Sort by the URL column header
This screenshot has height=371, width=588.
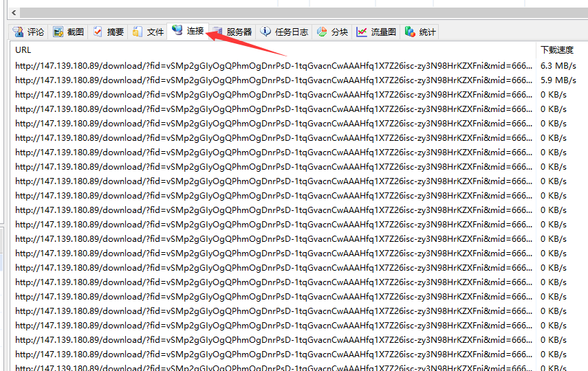coord(23,49)
